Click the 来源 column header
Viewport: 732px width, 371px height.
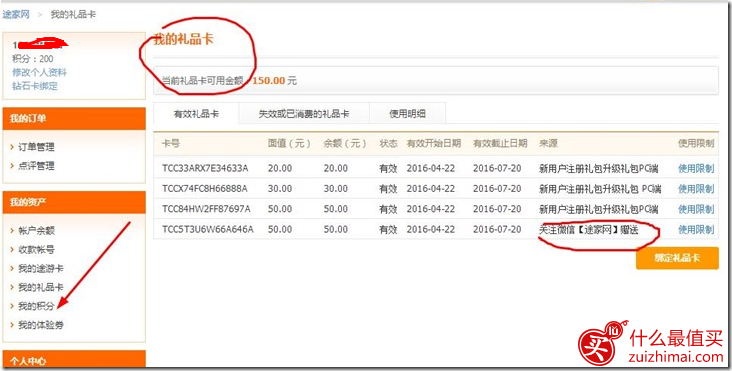pos(548,144)
